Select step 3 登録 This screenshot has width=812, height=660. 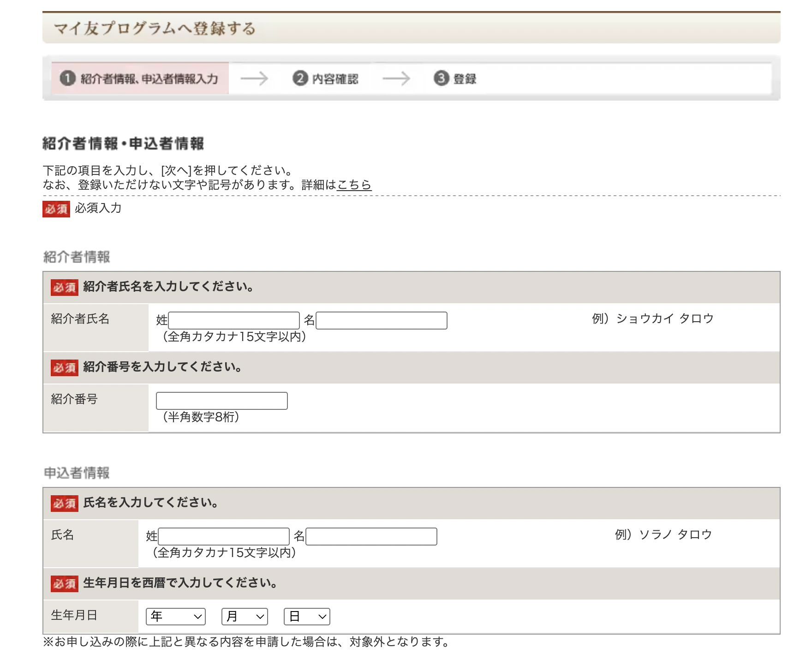(455, 78)
